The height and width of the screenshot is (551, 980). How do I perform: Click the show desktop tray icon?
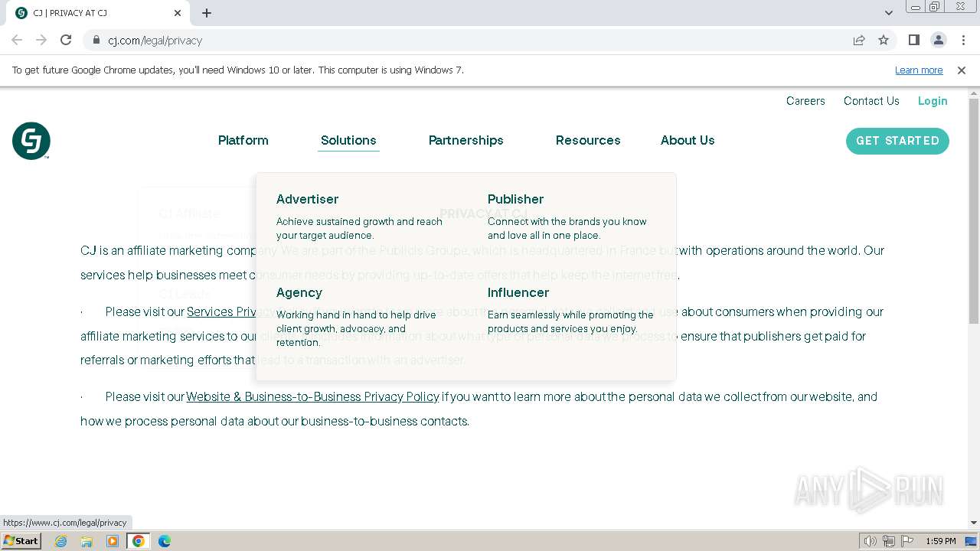tap(971, 541)
